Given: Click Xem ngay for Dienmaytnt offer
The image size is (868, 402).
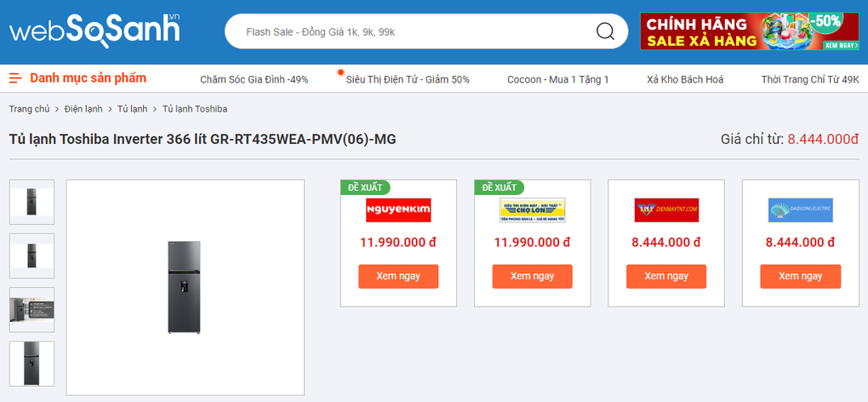Looking at the screenshot, I should pyautogui.click(x=666, y=276).
